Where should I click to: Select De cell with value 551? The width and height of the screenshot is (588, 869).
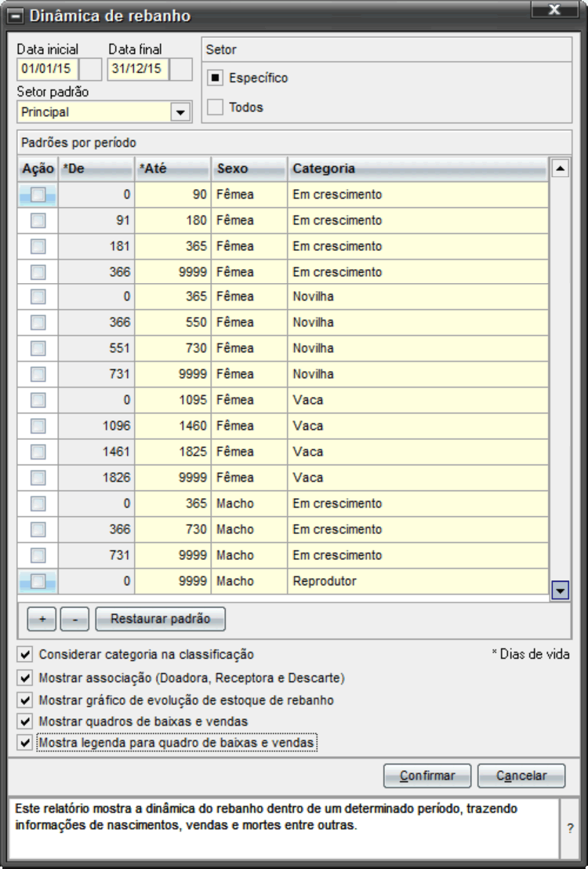click(96, 348)
